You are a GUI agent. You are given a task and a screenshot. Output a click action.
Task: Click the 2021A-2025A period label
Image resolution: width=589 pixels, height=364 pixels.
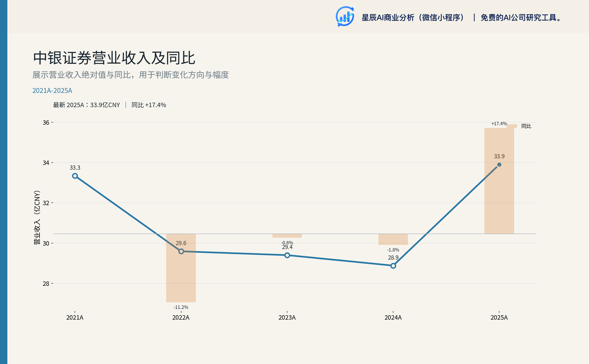[52, 91]
